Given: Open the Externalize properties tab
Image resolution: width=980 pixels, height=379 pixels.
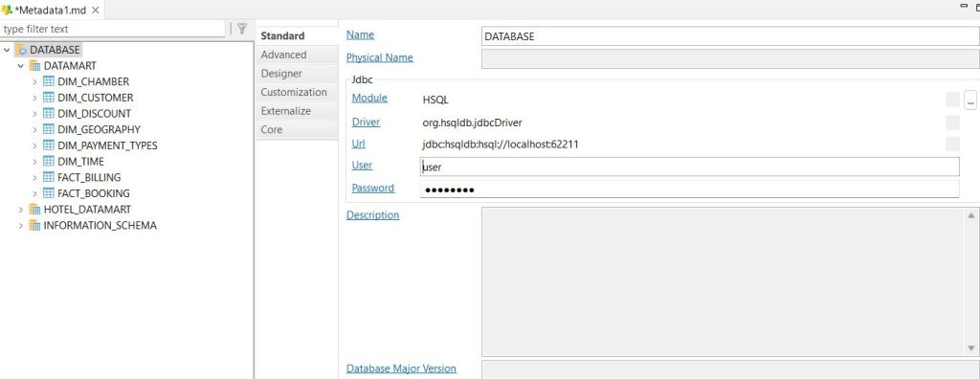Looking at the screenshot, I should click(x=297, y=111).
